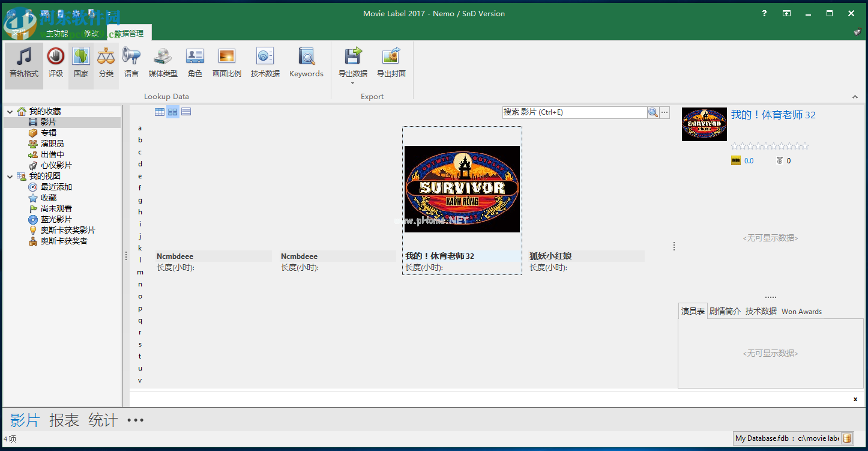
Task: Switch to thumbnail card view
Action: 173,112
